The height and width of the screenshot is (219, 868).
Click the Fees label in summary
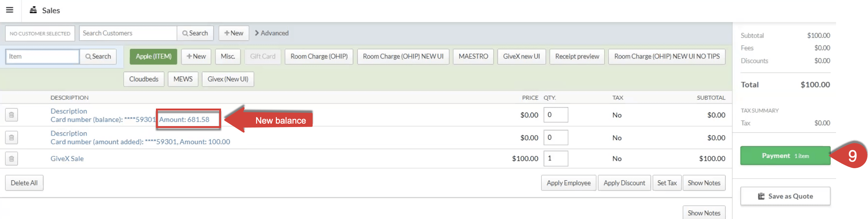click(x=747, y=48)
